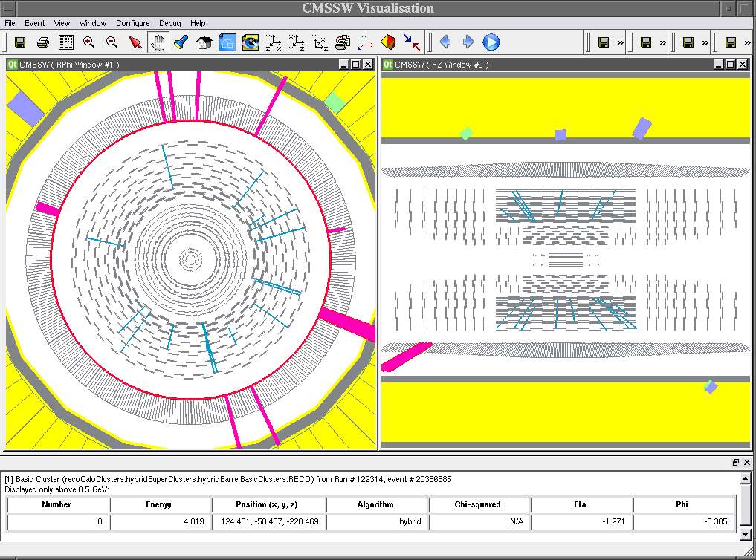Click the yellow-red color cube icon
Screen dimensions: 756x560
pos(388,42)
